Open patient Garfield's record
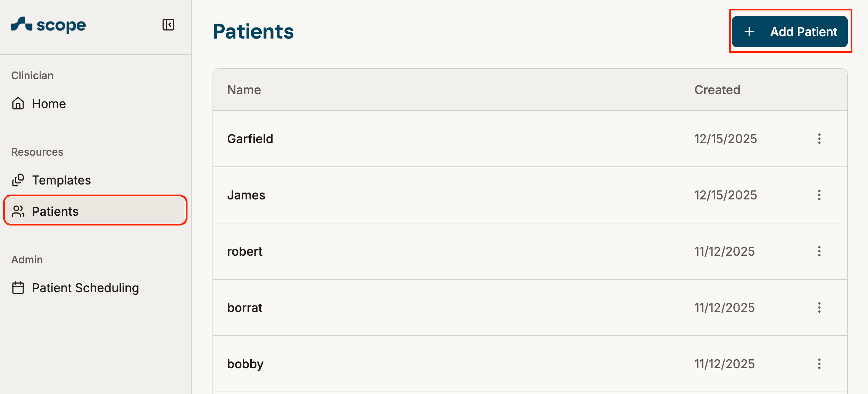This screenshot has height=394, width=868. click(250, 139)
